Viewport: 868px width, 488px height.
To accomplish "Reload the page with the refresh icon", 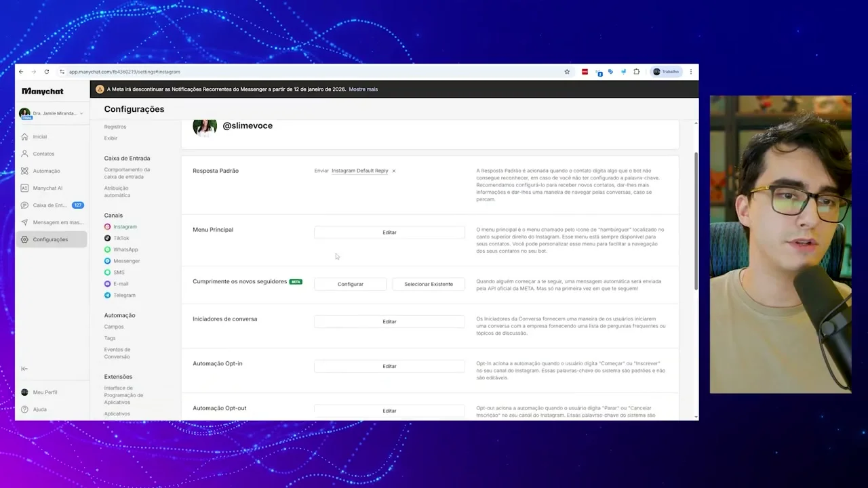I will [x=46, y=72].
